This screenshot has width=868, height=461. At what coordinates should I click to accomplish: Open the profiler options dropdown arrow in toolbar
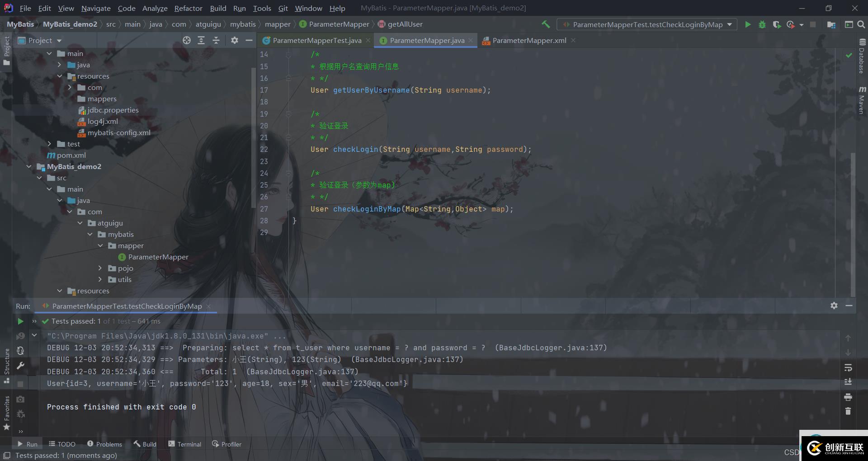[801, 25]
